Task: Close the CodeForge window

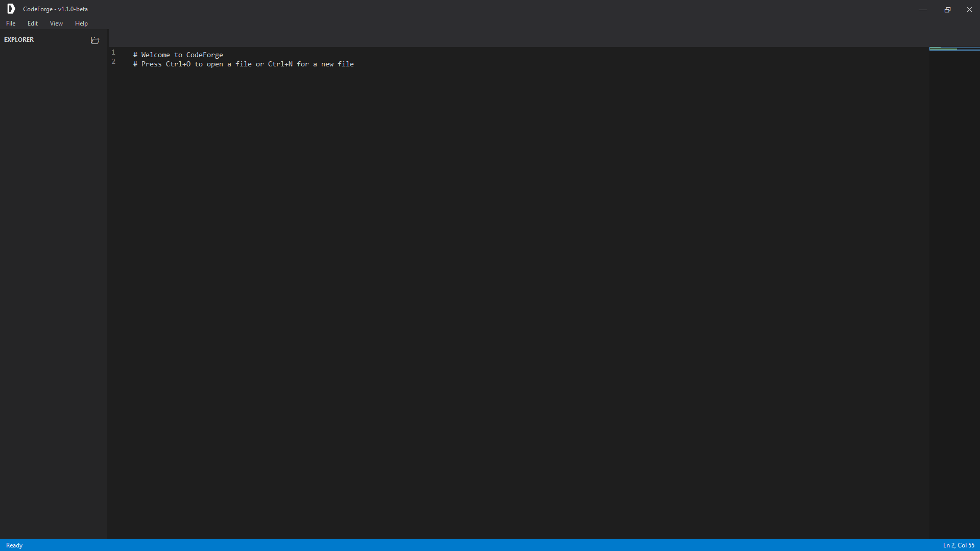Action: click(969, 9)
